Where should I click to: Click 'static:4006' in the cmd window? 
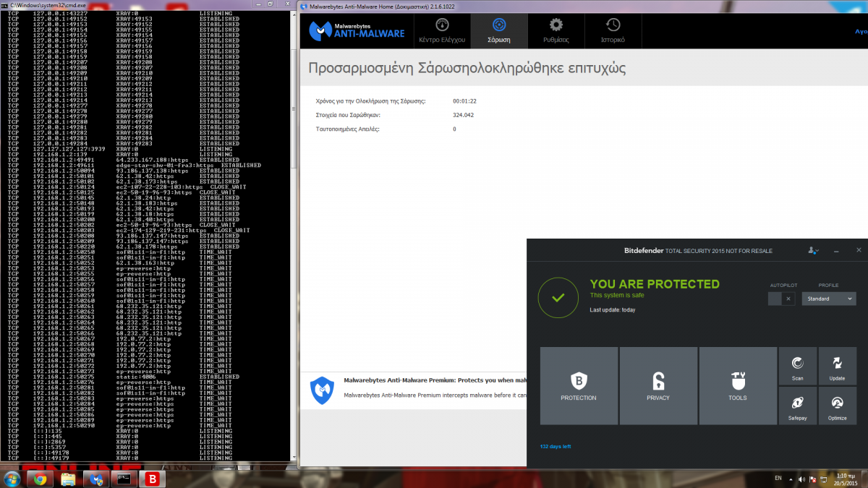click(x=136, y=377)
